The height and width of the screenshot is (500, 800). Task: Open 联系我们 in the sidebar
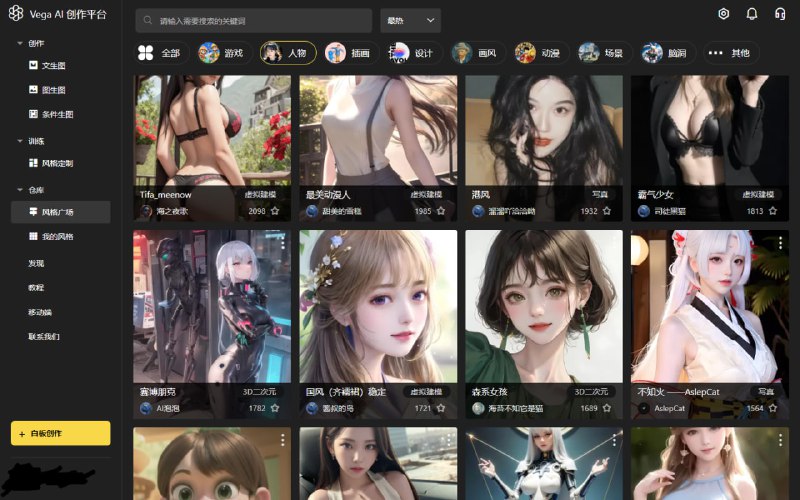[x=44, y=337]
